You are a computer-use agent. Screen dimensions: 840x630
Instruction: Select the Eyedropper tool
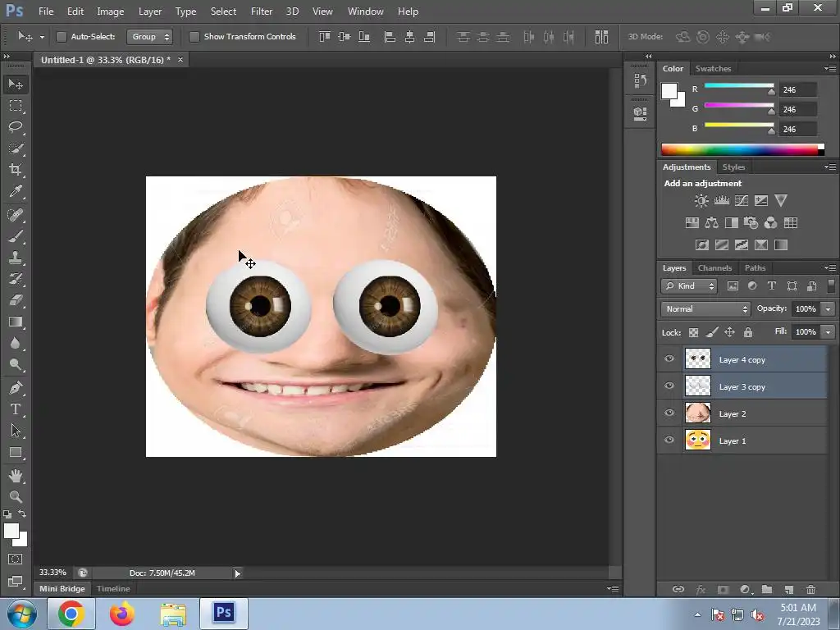[x=16, y=192]
